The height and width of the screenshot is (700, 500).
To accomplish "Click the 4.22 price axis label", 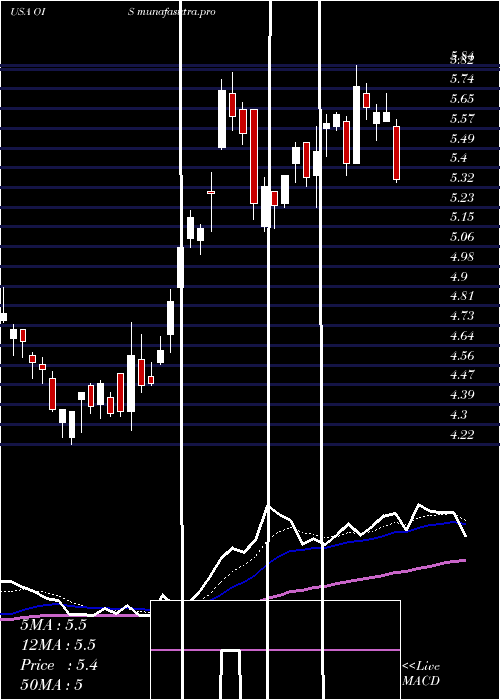I will tap(462, 434).
